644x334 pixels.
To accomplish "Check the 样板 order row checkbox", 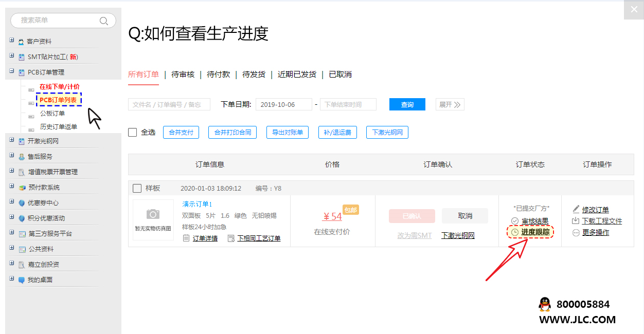I will 137,188.
